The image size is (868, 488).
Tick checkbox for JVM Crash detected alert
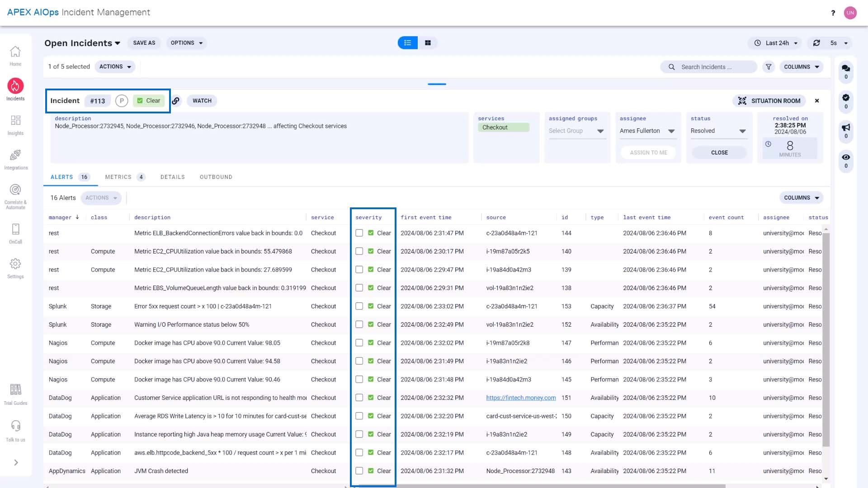tap(359, 471)
